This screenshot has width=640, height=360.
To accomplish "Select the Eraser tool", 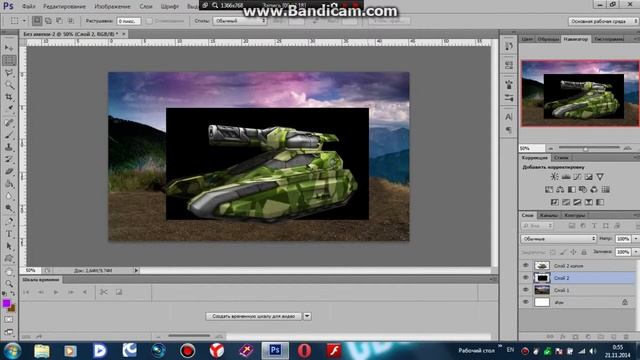I will (x=9, y=172).
